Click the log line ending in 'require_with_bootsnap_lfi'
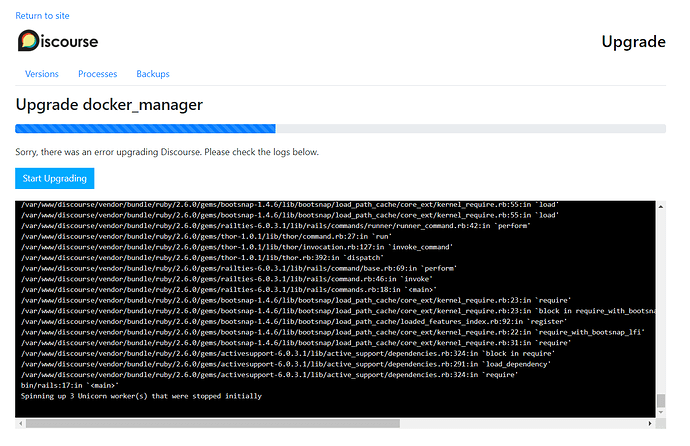The height and width of the screenshot is (446, 690). (333, 332)
